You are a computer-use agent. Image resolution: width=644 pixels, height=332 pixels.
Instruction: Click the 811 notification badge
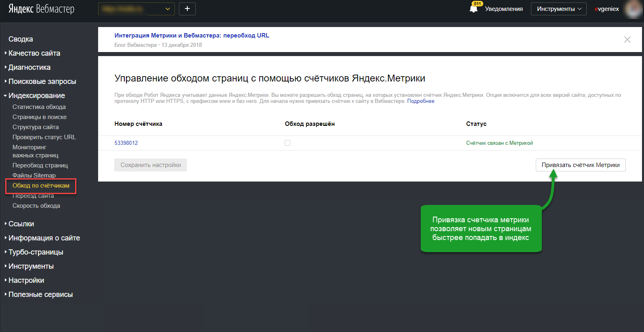(x=478, y=4)
